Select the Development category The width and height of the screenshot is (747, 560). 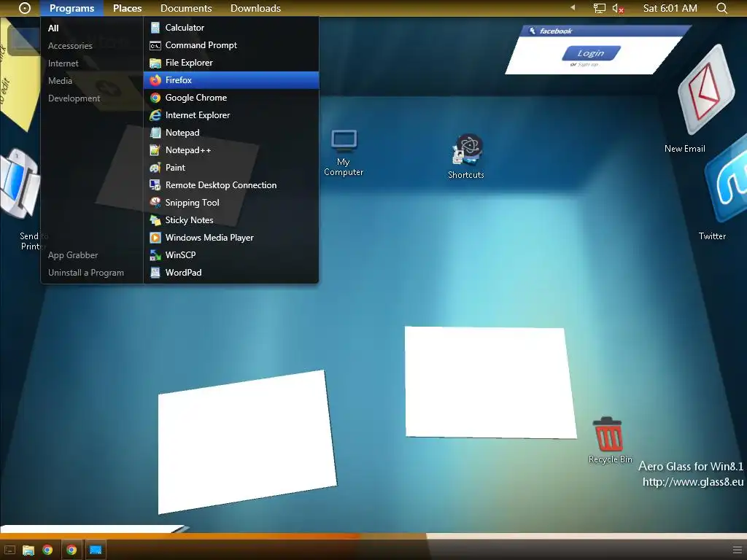click(74, 98)
